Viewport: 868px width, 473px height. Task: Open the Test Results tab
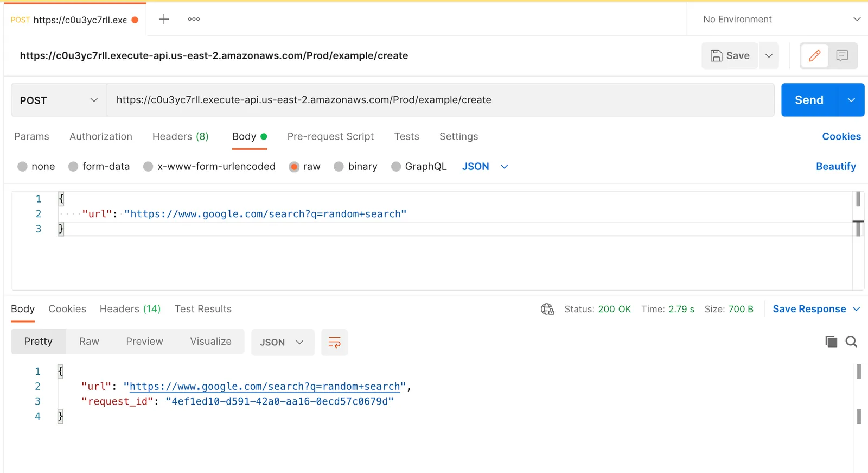pyautogui.click(x=203, y=309)
